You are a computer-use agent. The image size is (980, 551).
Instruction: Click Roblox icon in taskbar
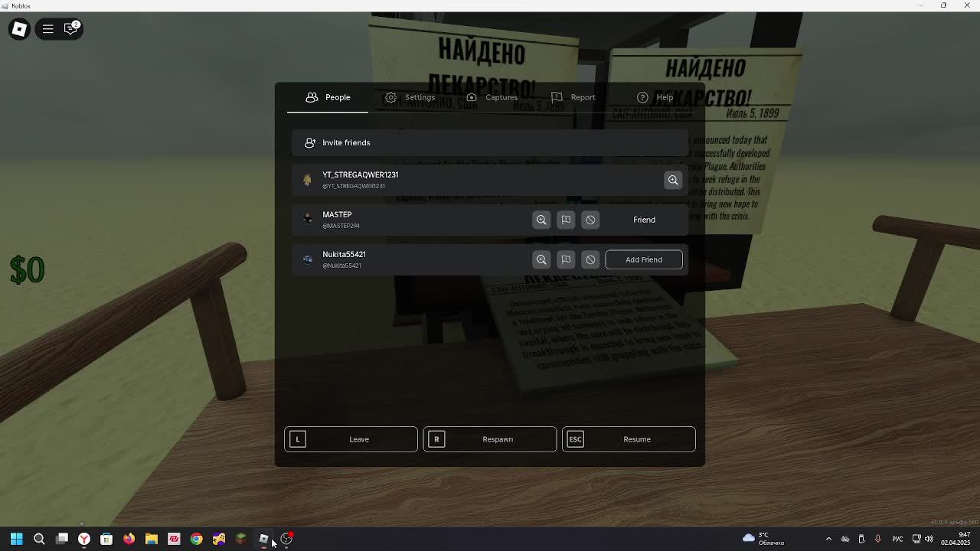click(263, 539)
